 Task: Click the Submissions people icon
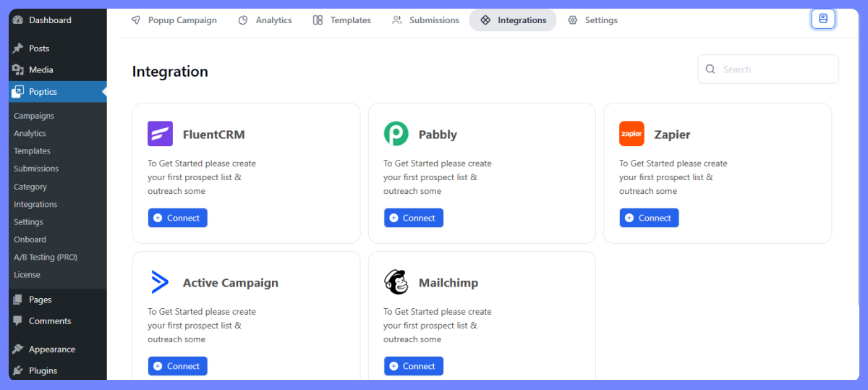tap(397, 20)
